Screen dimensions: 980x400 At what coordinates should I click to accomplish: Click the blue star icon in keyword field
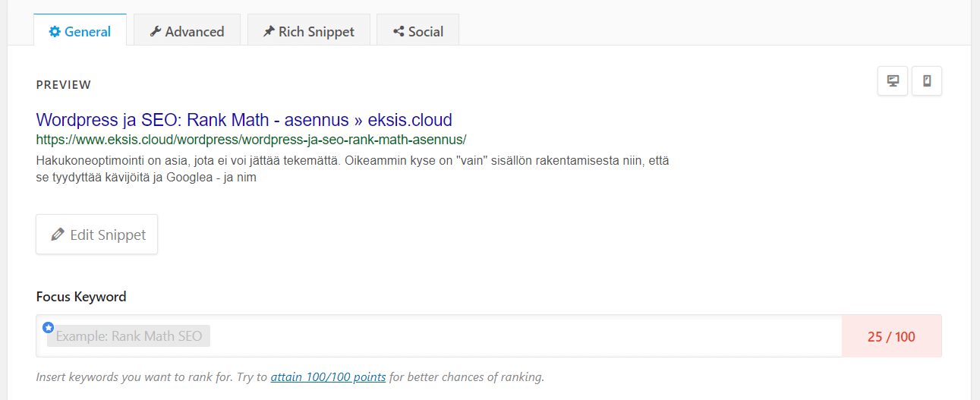49,327
